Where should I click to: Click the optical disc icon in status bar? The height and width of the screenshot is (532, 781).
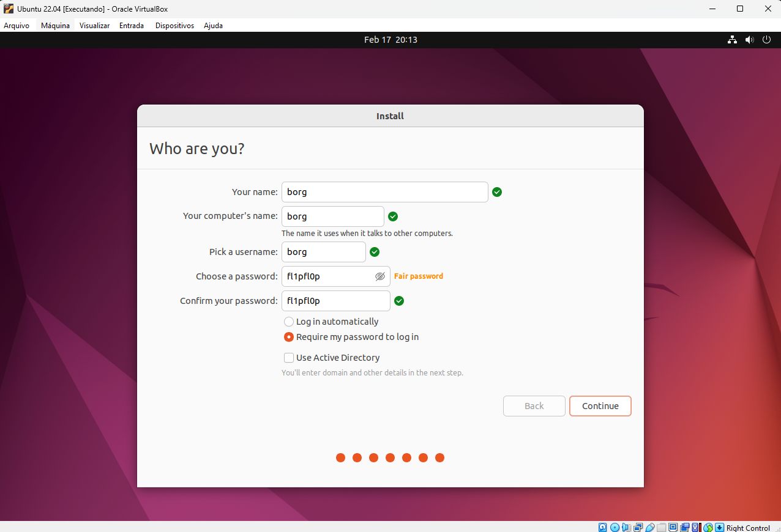(x=615, y=527)
